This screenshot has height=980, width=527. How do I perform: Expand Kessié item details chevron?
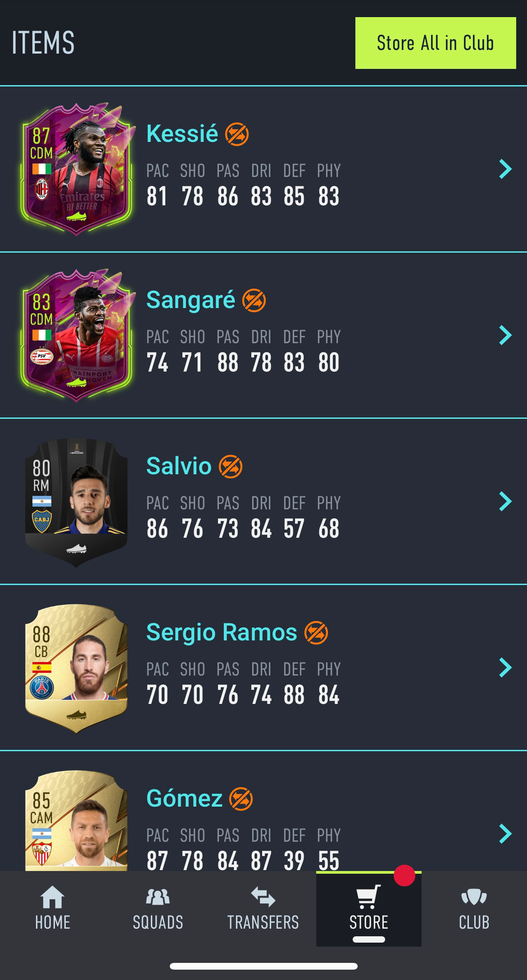point(505,169)
